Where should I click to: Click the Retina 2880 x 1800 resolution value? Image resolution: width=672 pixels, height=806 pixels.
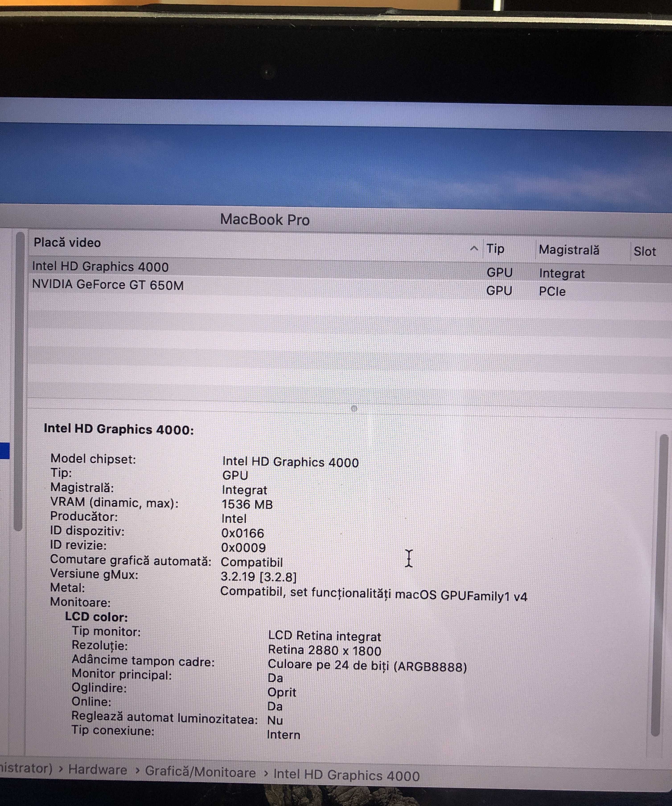[325, 650]
